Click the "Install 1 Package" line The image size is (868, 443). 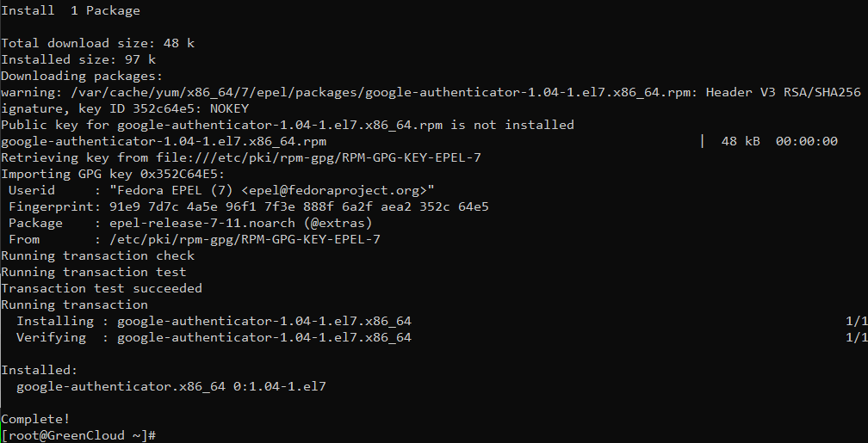(x=71, y=10)
